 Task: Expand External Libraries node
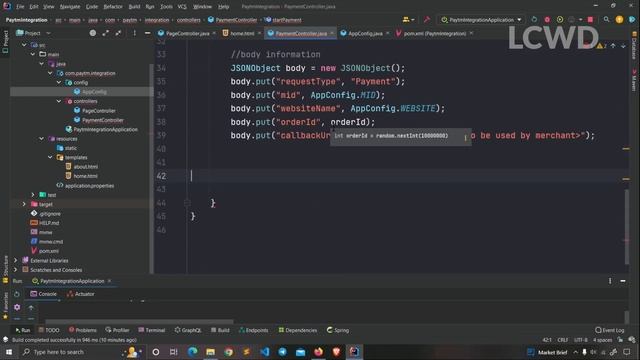pyautogui.click(x=16, y=260)
